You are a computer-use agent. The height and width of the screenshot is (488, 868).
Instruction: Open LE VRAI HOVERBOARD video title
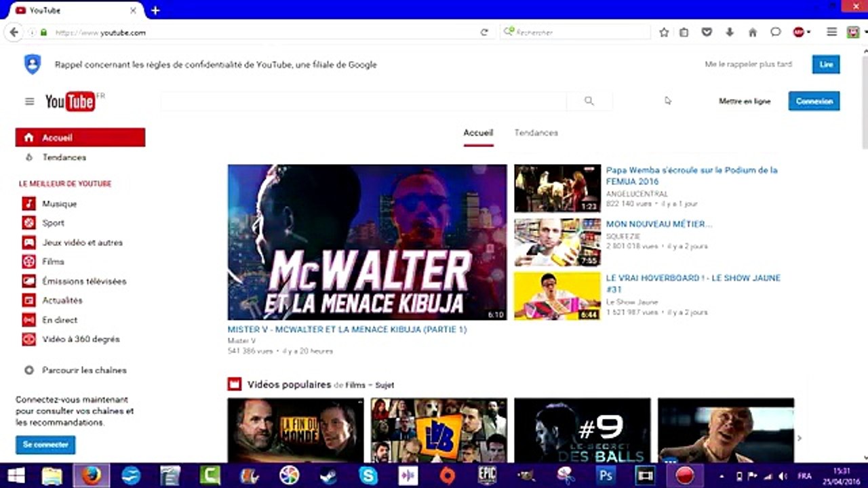pos(693,283)
